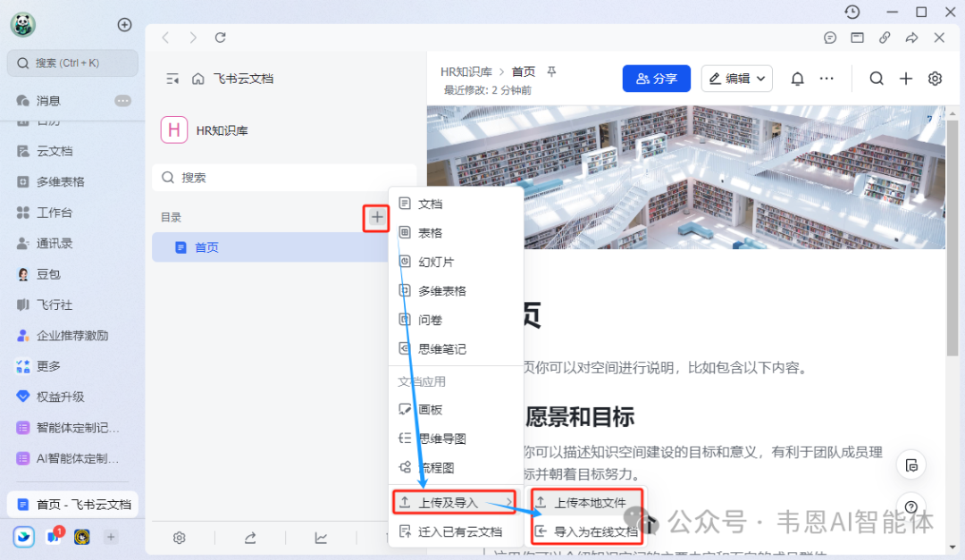Focus the search box with Ctrl+K hint
The height and width of the screenshot is (560, 965).
72,63
